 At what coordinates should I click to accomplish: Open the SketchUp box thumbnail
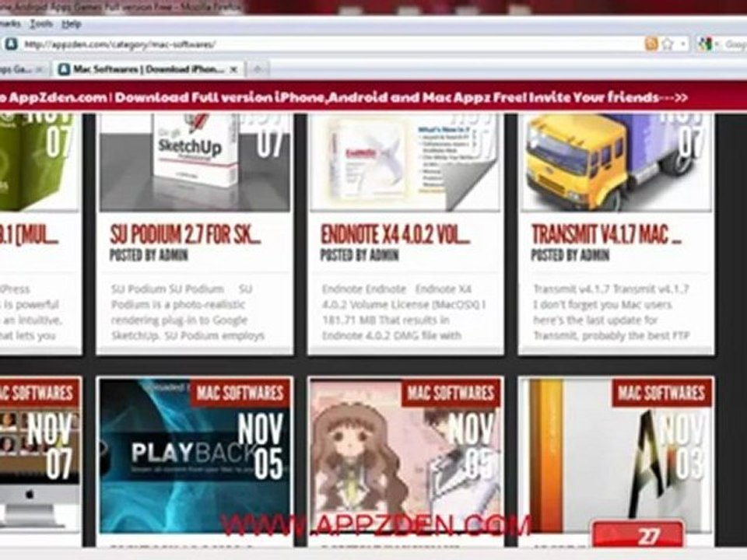click(x=195, y=162)
